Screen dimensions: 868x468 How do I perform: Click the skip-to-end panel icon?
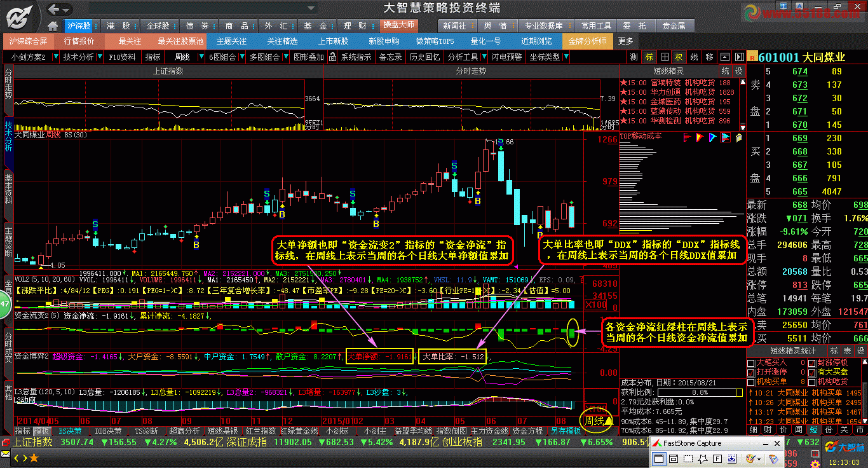point(738,57)
